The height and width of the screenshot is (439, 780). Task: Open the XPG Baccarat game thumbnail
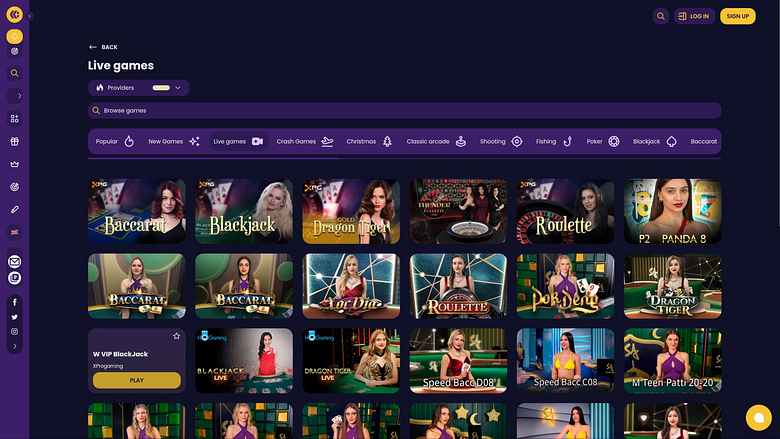pyautogui.click(x=137, y=211)
